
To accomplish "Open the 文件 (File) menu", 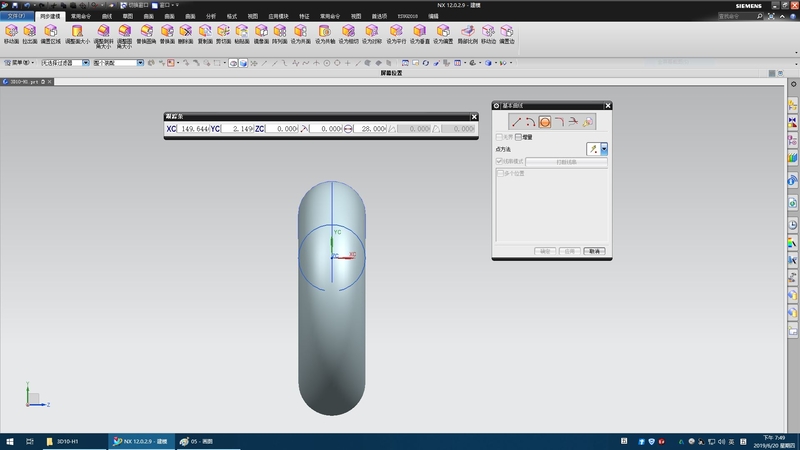I will [x=17, y=17].
